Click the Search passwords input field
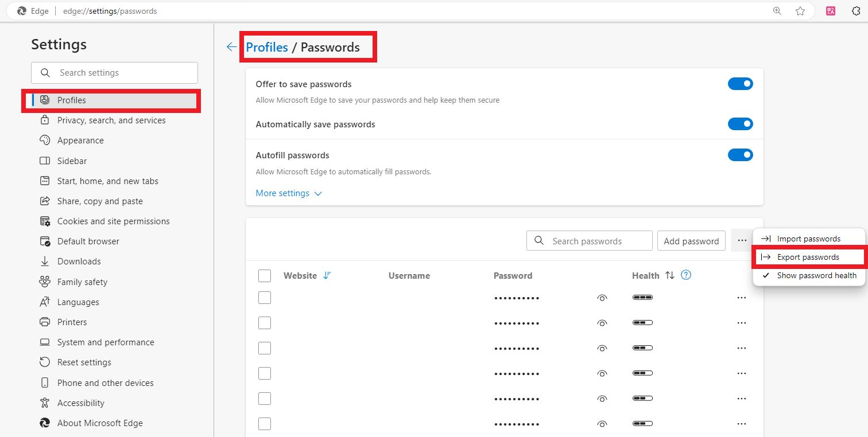Viewport: 868px width, 437px height. coord(590,241)
